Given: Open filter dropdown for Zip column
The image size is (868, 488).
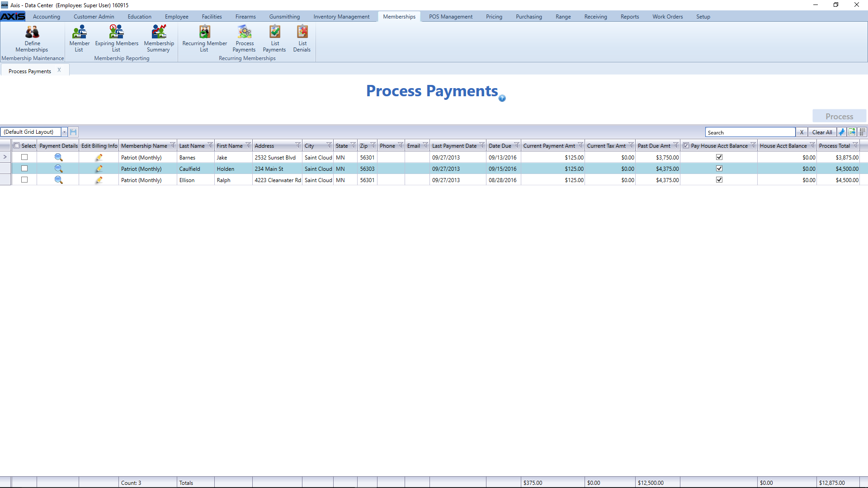Looking at the screenshot, I should 373,145.
